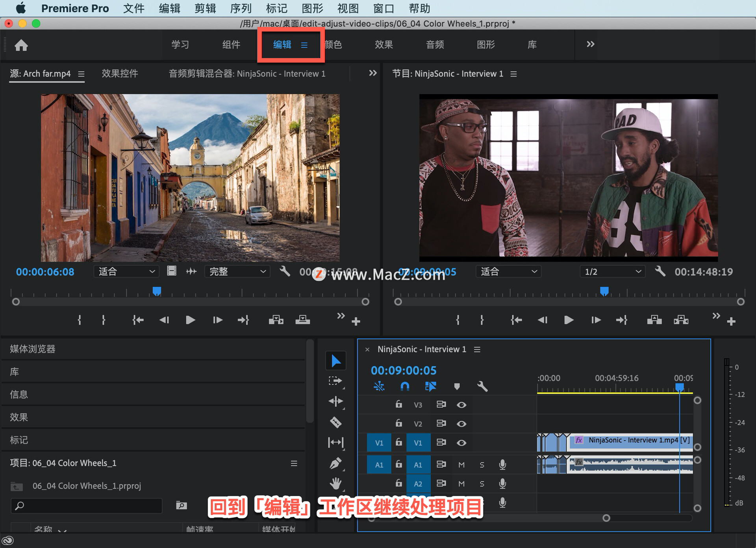
Task: Select the Track Select Forward tool
Action: [335, 381]
